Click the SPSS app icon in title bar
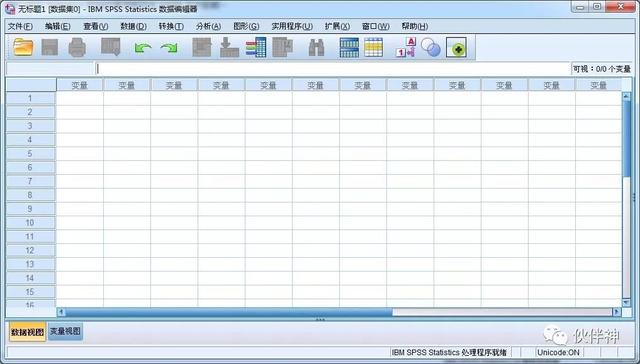 10,8
